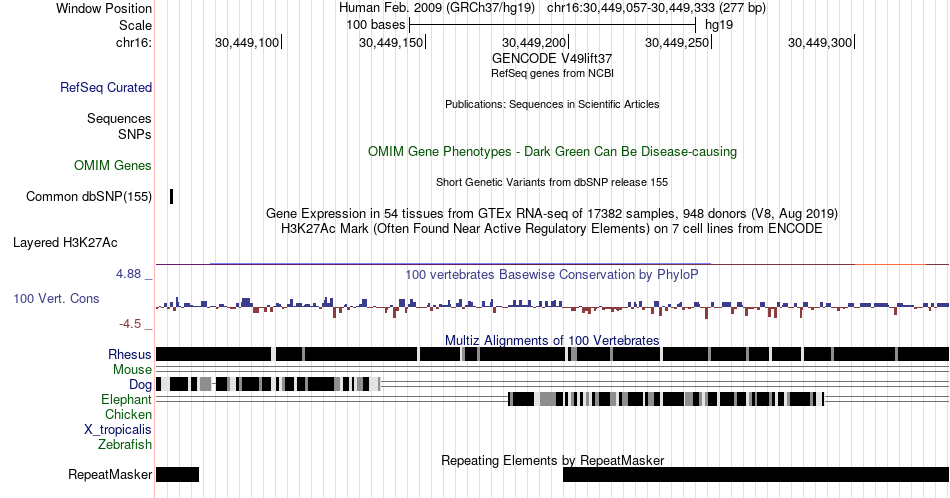The height and width of the screenshot is (498, 950).
Task: Click the Rhesus alignment black bar
Action: pos(553,354)
